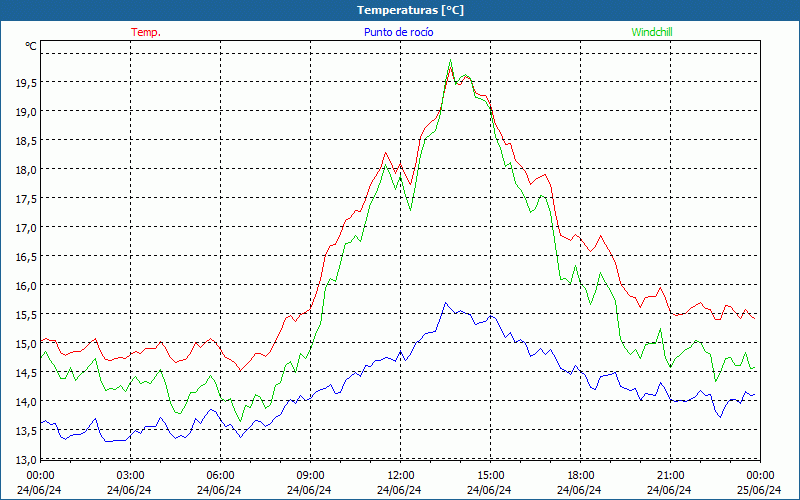
Task: Click the 21:00 time axis label
Action: (x=670, y=475)
